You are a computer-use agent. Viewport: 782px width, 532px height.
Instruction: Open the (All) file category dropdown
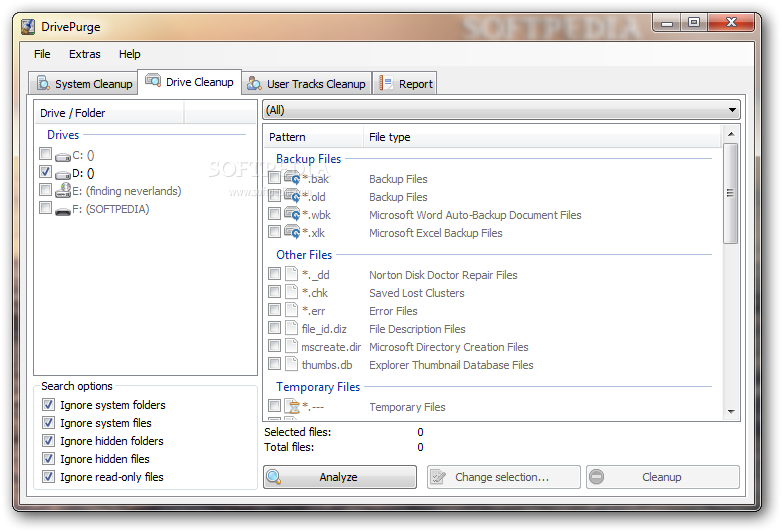click(x=501, y=110)
